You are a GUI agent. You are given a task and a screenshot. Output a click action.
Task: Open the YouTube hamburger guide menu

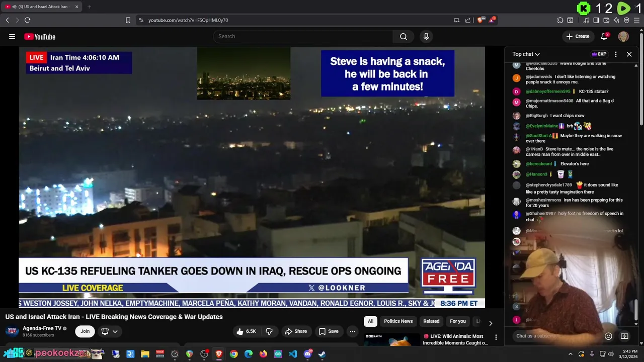12,36
